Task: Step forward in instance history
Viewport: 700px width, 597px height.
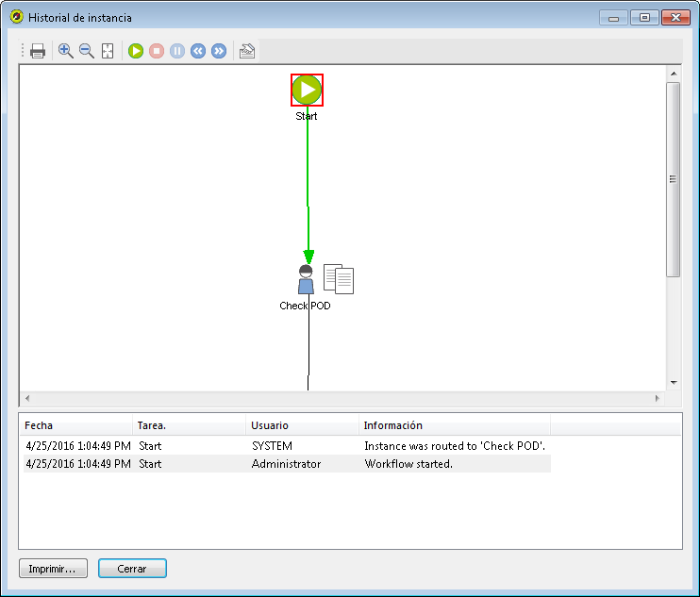Action: pyautogui.click(x=219, y=51)
